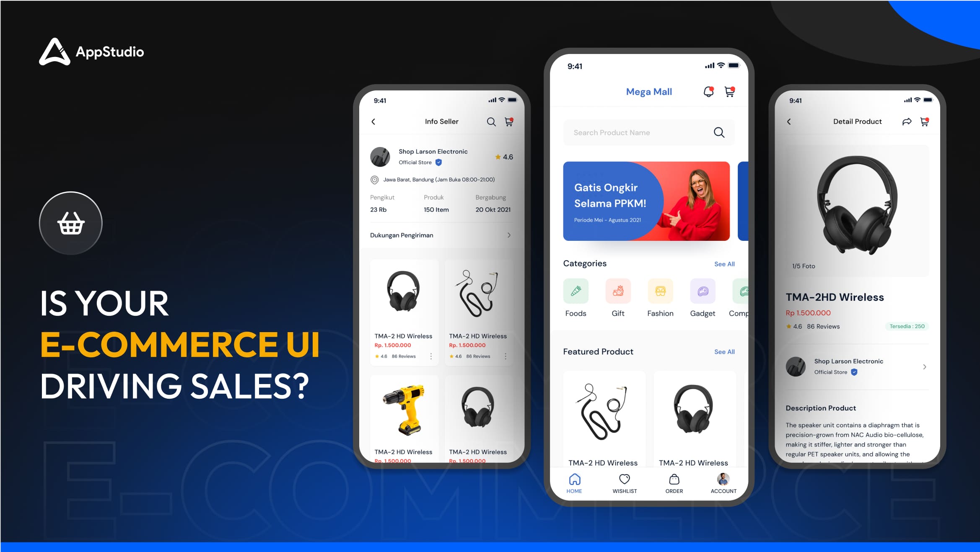Tap the back arrow on Info Seller
Image resolution: width=980 pixels, height=552 pixels.
coord(372,122)
